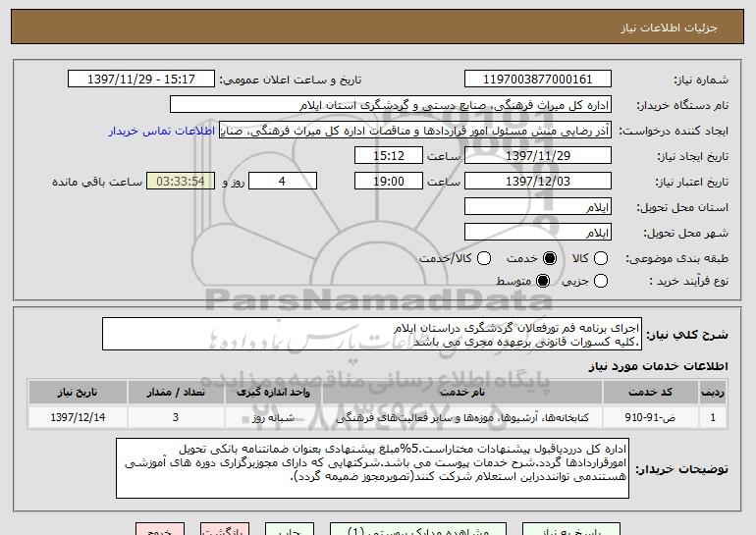Screen dimensions: 756x535
Task: Click need date cell 1397/12/14
Action: [x=78, y=417]
